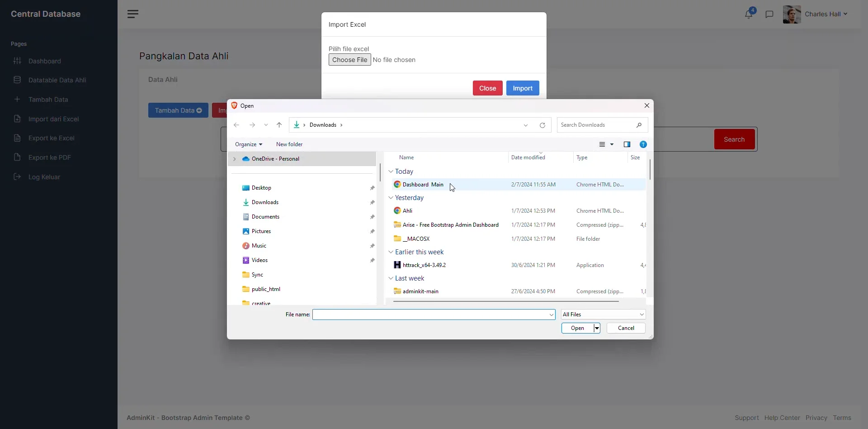Open the Organize dropdown
The width and height of the screenshot is (868, 429).
coord(248,144)
